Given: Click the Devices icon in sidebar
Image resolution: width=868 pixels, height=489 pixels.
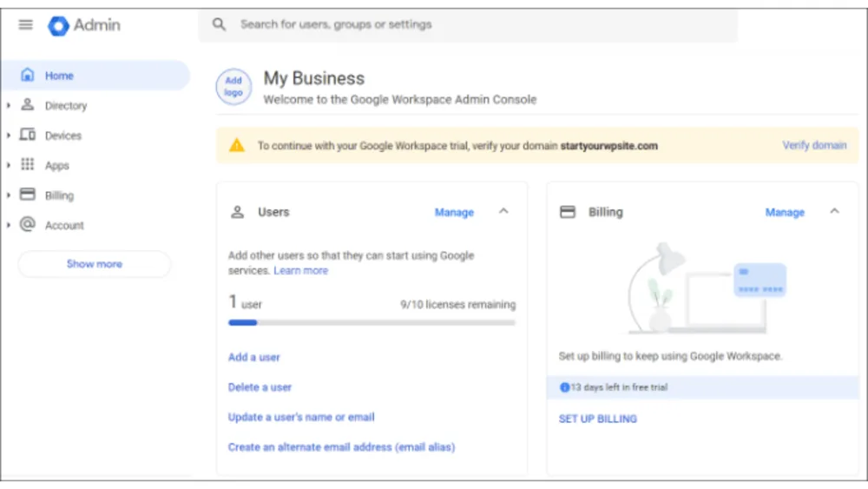Looking at the screenshot, I should [27, 135].
